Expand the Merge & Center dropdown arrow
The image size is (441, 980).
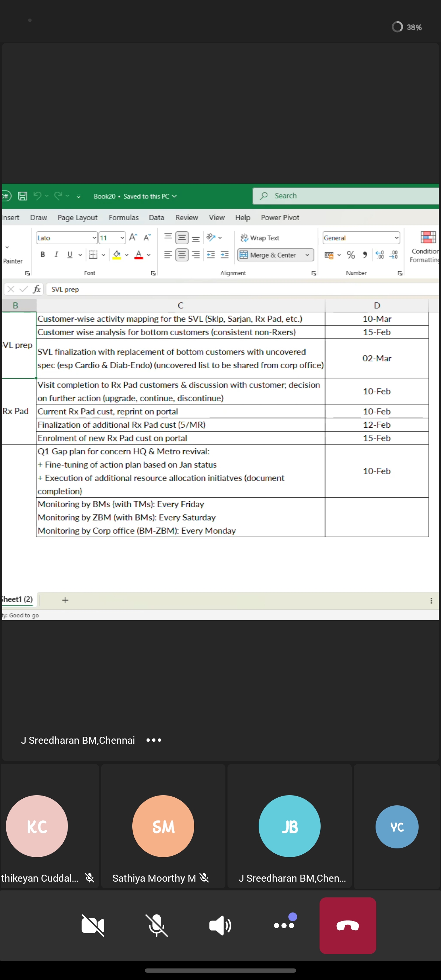pyautogui.click(x=307, y=255)
